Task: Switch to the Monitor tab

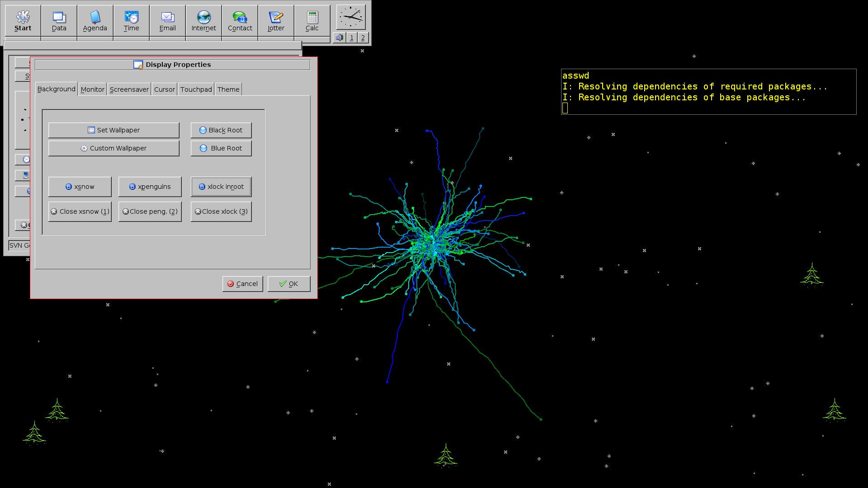Action: tap(92, 89)
